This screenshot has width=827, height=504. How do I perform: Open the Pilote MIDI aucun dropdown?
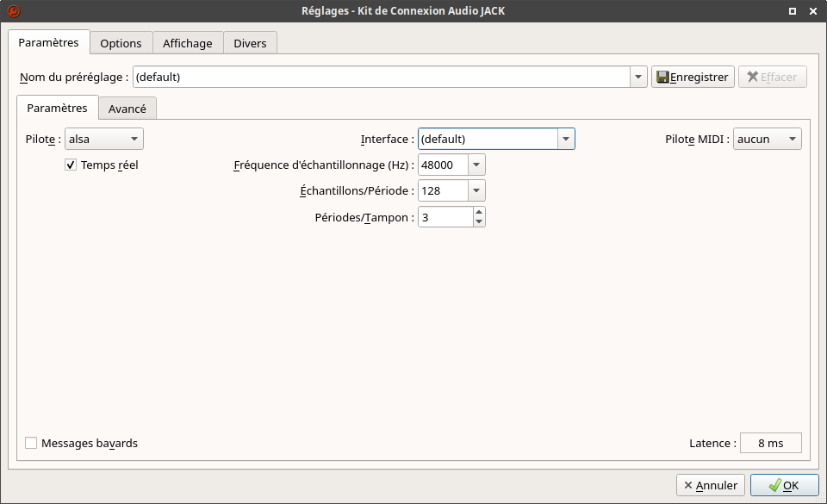coord(768,140)
